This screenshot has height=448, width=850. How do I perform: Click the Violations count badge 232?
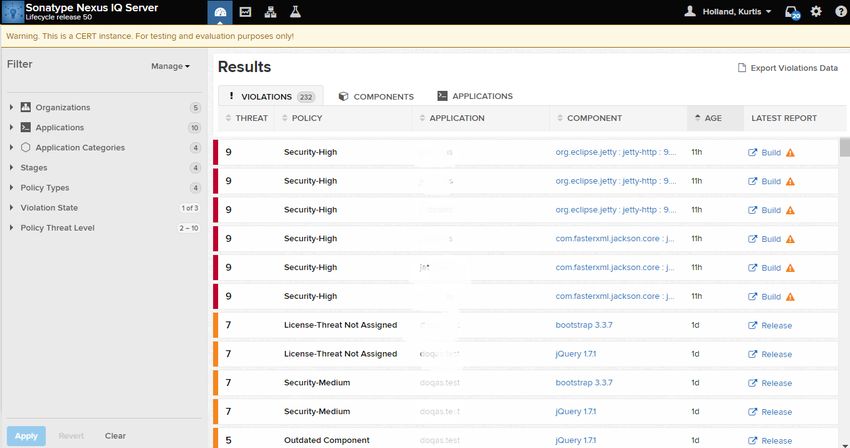click(x=306, y=97)
